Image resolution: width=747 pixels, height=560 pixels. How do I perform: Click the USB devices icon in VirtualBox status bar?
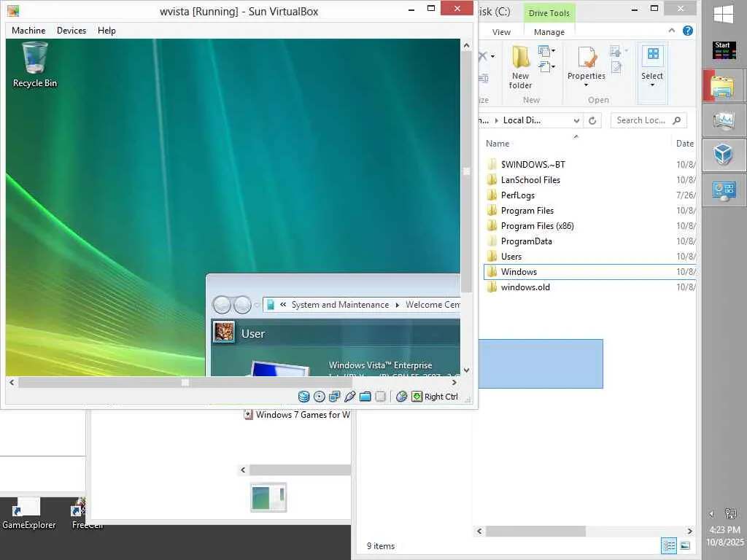click(x=349, y=396)
